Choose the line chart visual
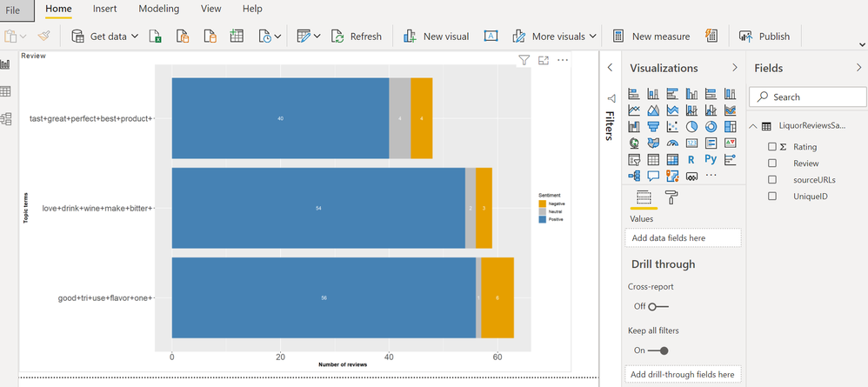This screenshot has height=387, width=868. click(634, 110)
